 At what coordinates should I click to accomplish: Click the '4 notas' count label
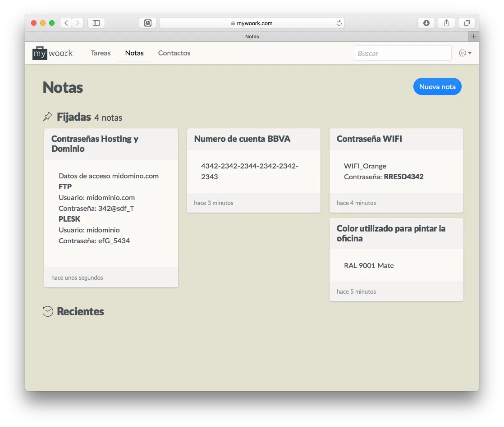click(x=108, y=118)
